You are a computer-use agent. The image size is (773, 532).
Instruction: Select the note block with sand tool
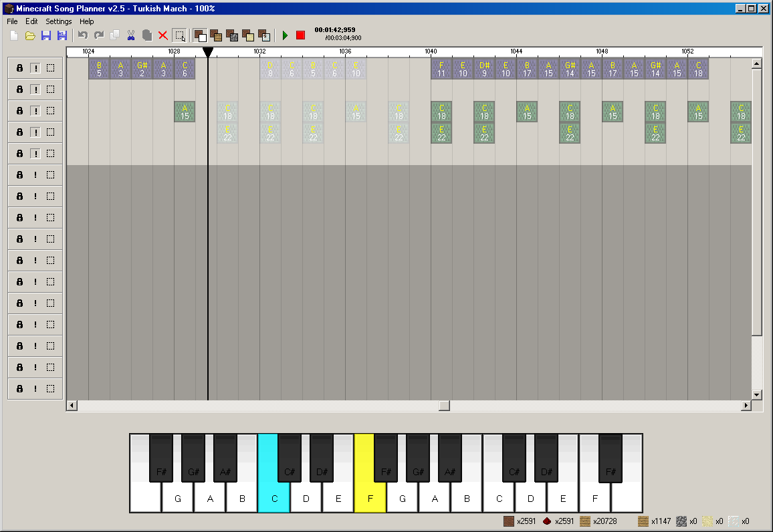[x=248, y=35]
